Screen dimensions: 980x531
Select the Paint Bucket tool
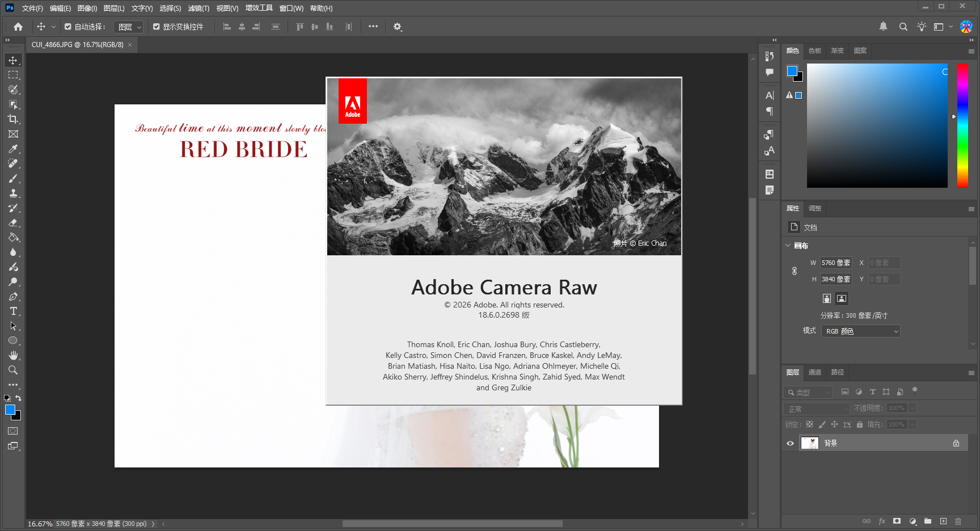coord(13,237)
